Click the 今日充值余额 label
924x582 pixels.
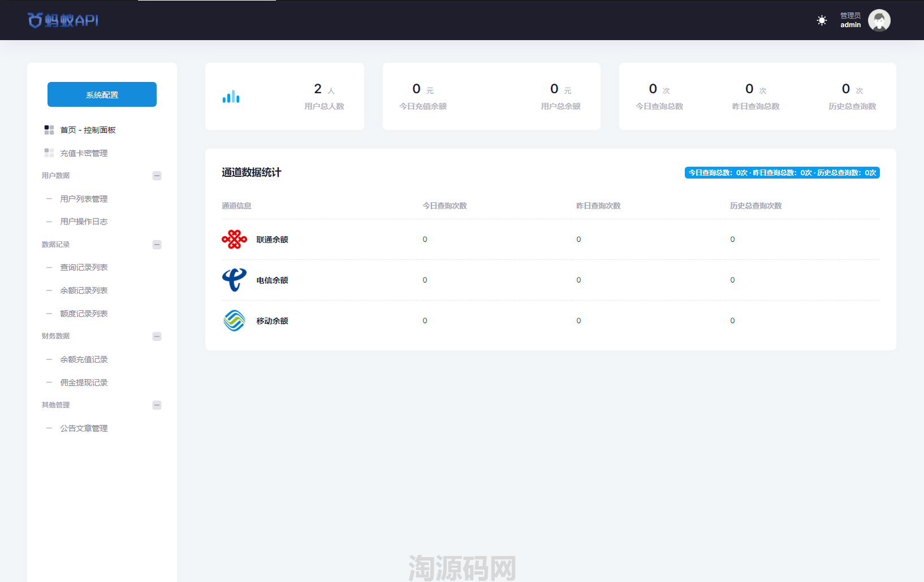pos(423,106)
